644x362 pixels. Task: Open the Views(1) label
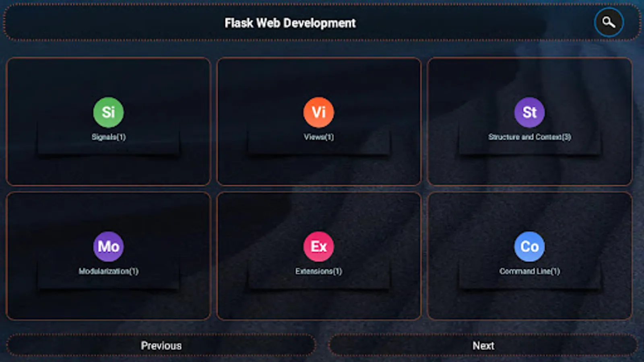pyautogui.click(x=319, y=137)
